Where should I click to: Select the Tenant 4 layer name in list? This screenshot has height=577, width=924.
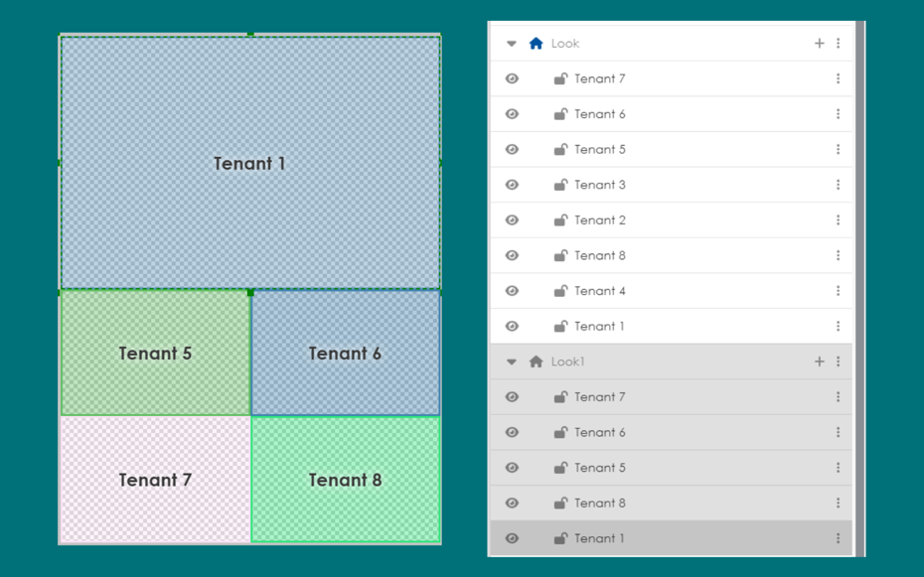click(600, 291)
